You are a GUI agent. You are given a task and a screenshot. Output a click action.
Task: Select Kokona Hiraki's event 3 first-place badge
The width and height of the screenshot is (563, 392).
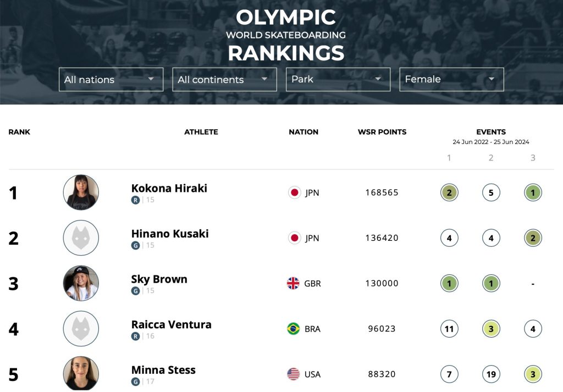point(533,192)
